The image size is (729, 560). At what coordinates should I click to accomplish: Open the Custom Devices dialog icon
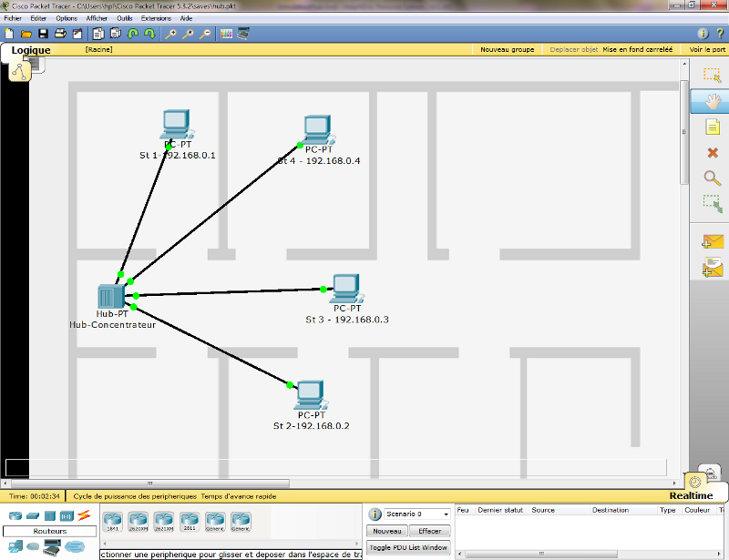tap(243, 34)
